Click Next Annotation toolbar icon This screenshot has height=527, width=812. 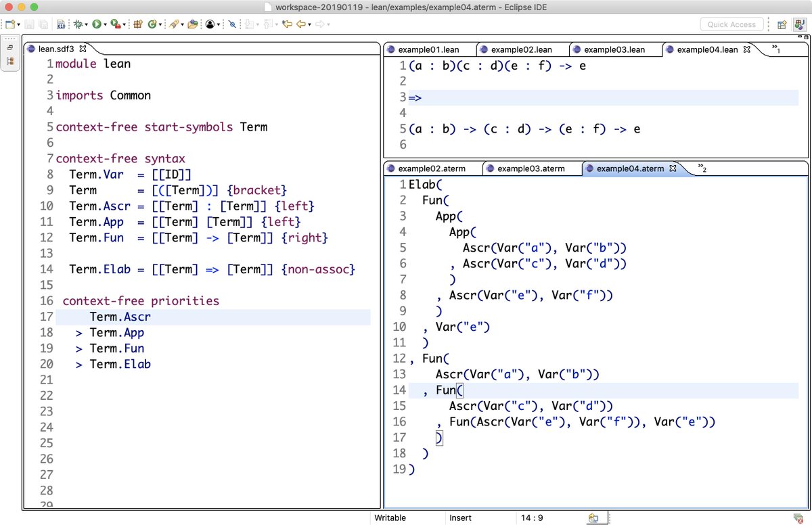click(249, 24)
